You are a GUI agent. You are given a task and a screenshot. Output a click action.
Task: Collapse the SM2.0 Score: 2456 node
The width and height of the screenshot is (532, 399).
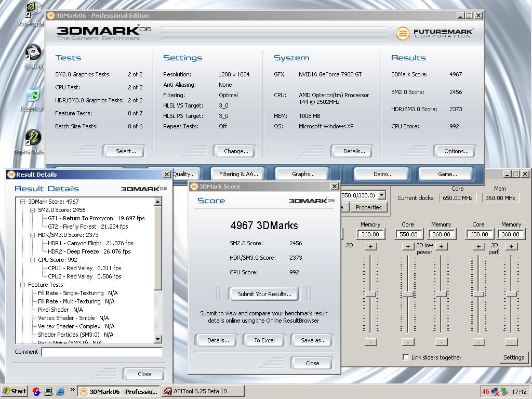pyautogui.click(x=33, y=210)
